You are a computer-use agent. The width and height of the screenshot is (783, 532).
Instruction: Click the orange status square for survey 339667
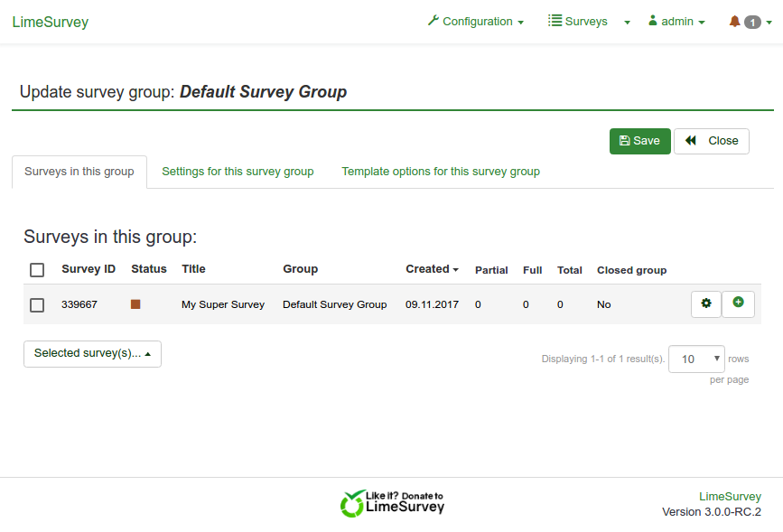(x=135, y=304)
